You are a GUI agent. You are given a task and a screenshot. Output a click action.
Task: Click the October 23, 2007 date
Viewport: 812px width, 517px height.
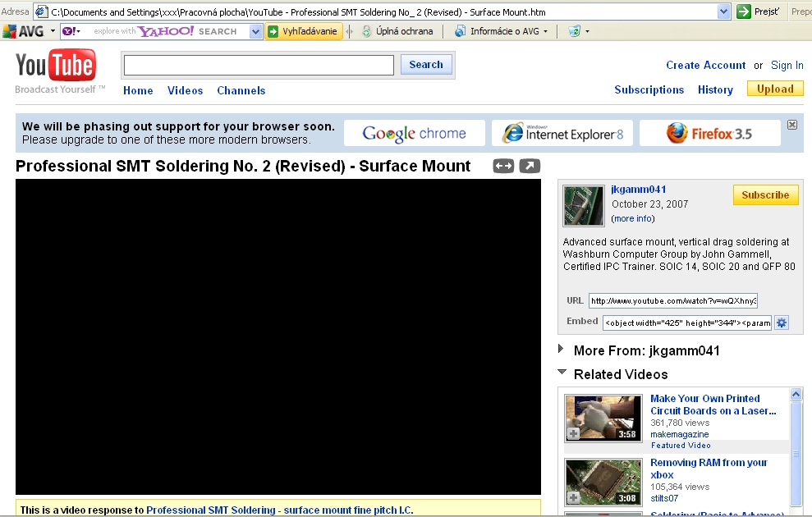650,204
